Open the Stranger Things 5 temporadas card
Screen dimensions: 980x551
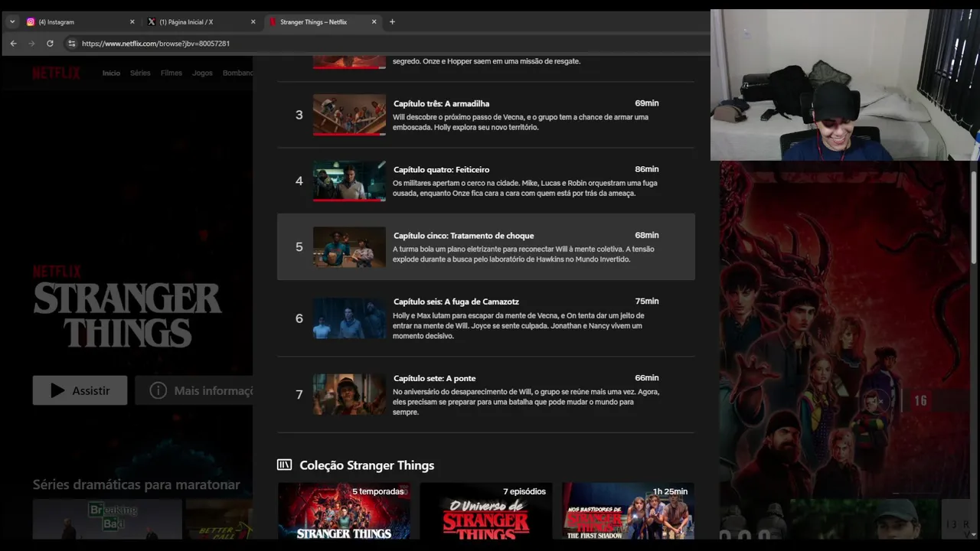[x=344, y=510]
